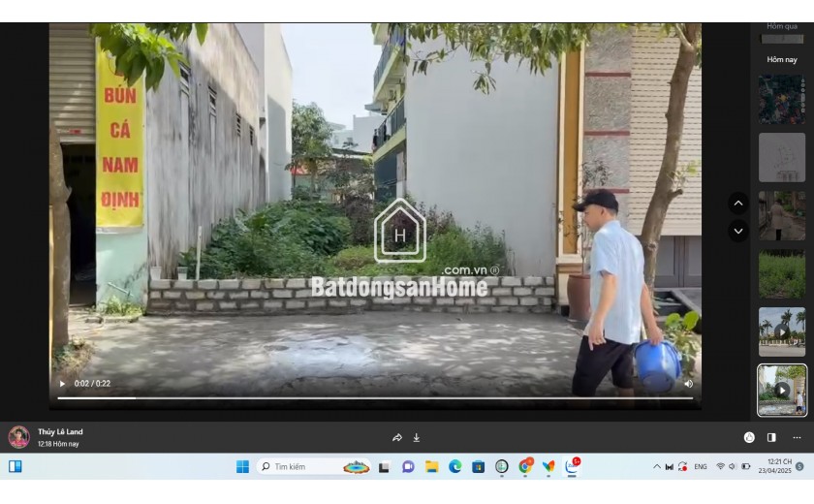Open the clock and date 23/04/2025
The width and height of the screenshot is (814, 504).
coord(774,466)
